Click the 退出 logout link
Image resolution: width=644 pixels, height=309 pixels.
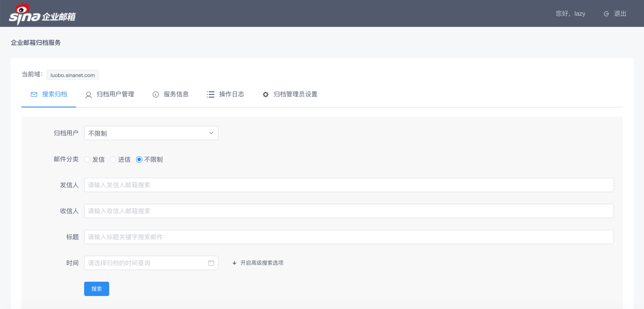point(620,14)
